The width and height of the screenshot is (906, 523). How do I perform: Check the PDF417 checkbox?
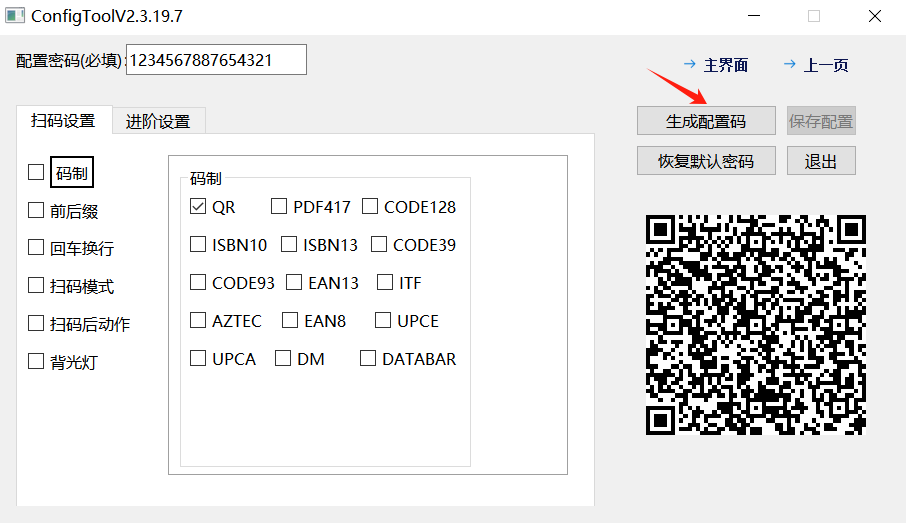279,206
